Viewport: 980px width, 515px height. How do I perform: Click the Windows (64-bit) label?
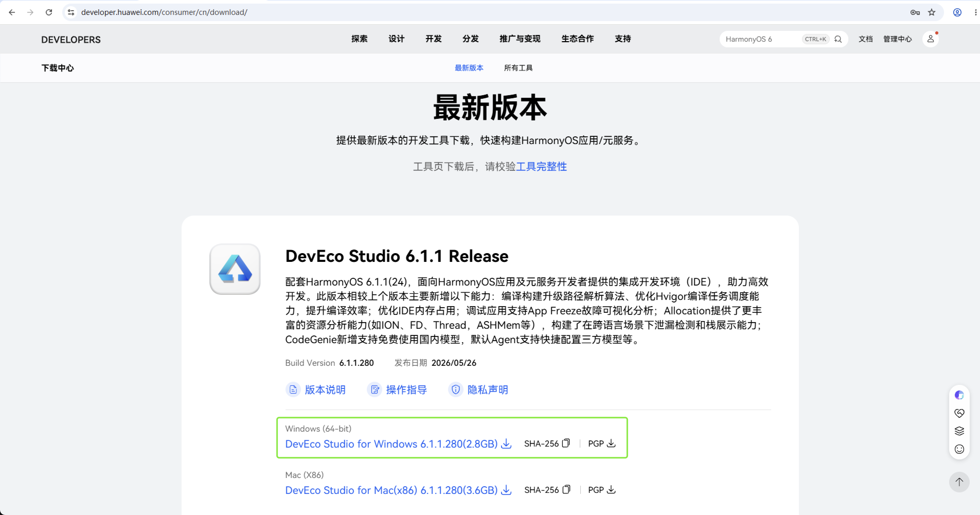click(x=318, y=429)
